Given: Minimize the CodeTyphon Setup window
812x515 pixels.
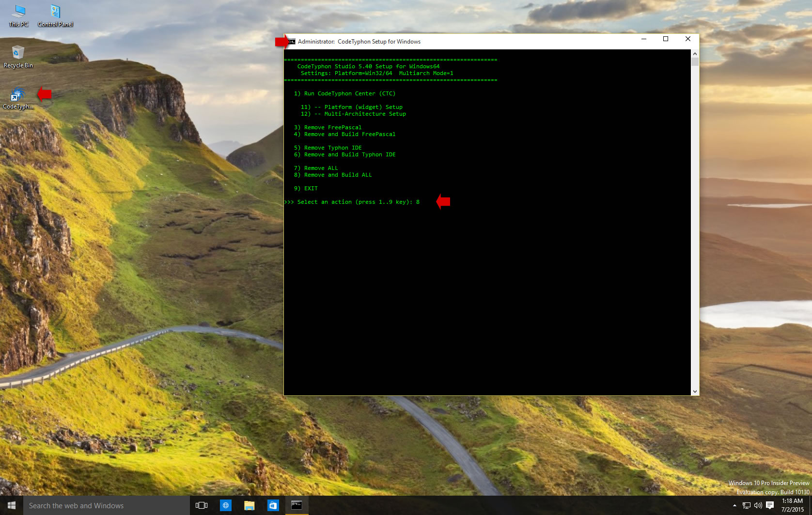Looking at the screenshot, I should pyautogui.click(x=644, y=39).
